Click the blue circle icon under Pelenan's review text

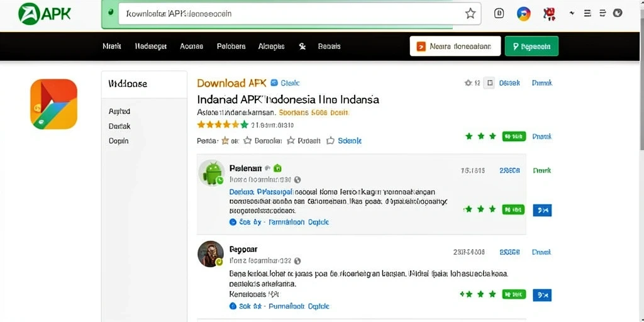pos(233,222)
